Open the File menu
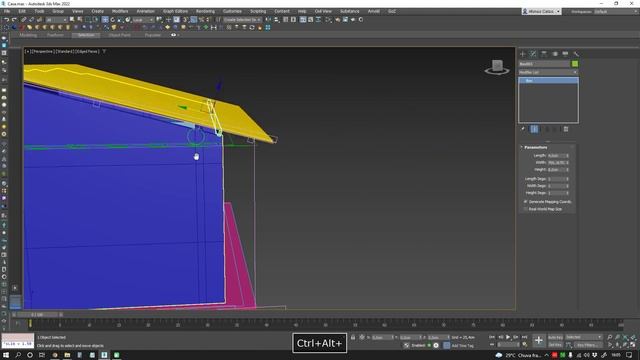 tap(7, 11)
